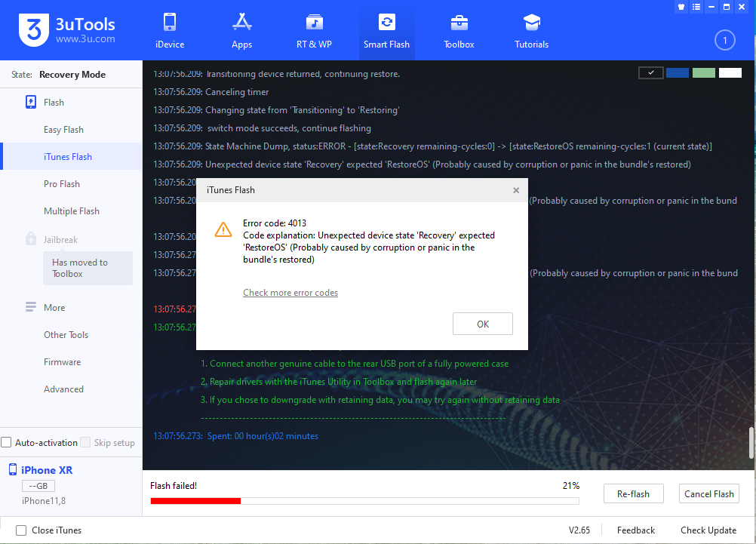Select the green log color swatch
The image size is (756, 544).
(703, 73)
